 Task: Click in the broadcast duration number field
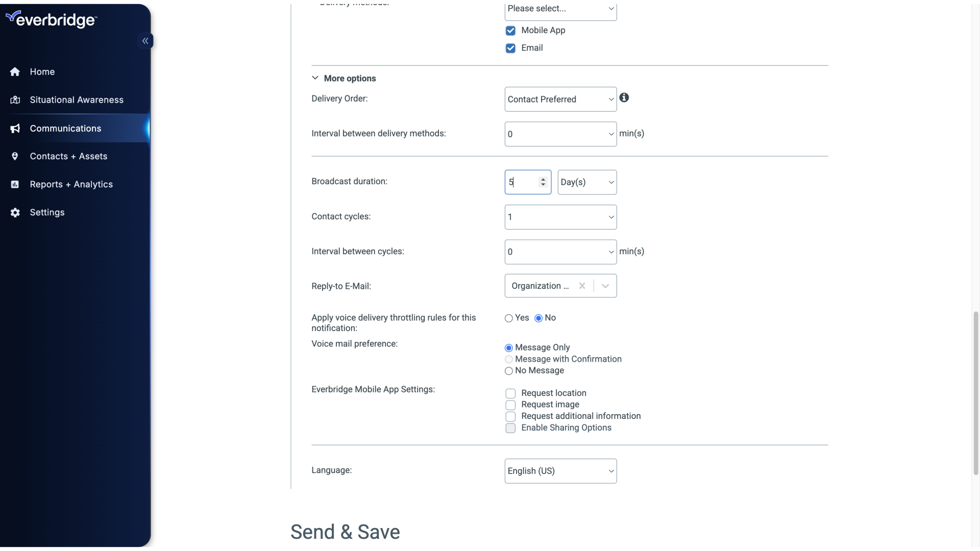tap(521, 182)
